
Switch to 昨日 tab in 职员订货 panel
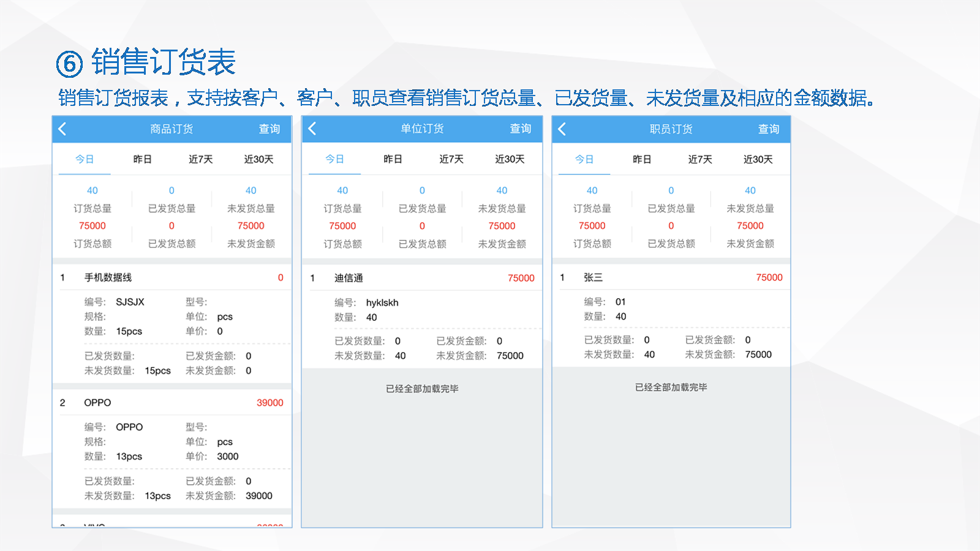[x=642, y=159]
